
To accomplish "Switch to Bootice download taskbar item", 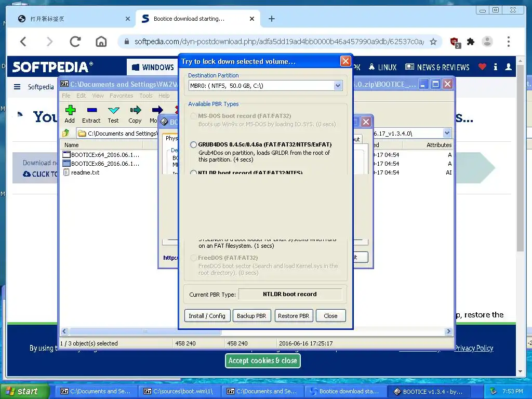I will pos(346,391).
